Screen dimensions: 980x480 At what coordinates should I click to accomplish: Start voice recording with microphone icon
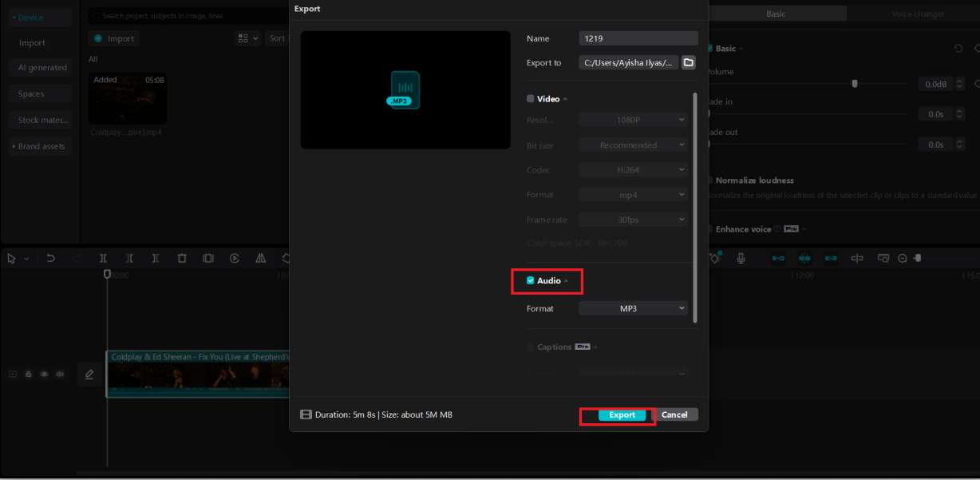741,258
